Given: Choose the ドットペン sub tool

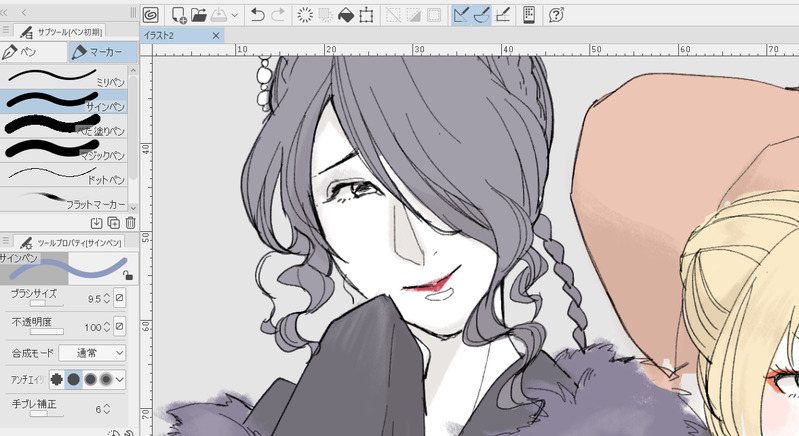Looking at the screenshot, I should coord(64,175).
